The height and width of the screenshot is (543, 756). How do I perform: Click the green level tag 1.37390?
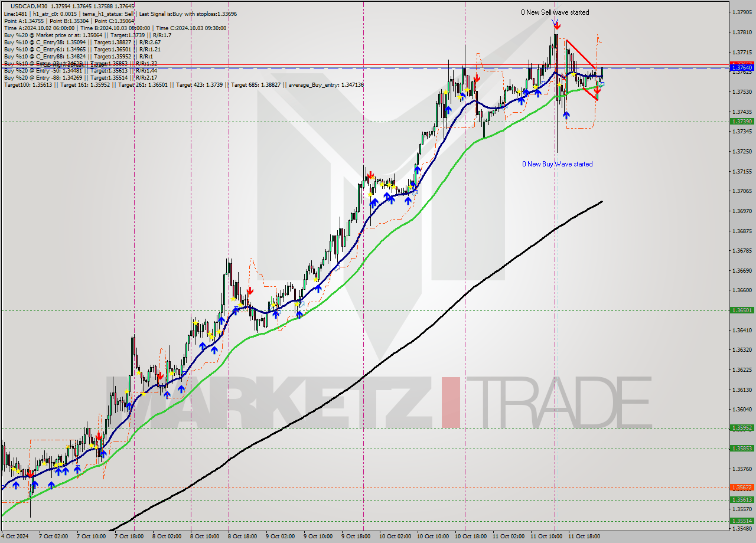pyautogui.click(x=742, y=121)
